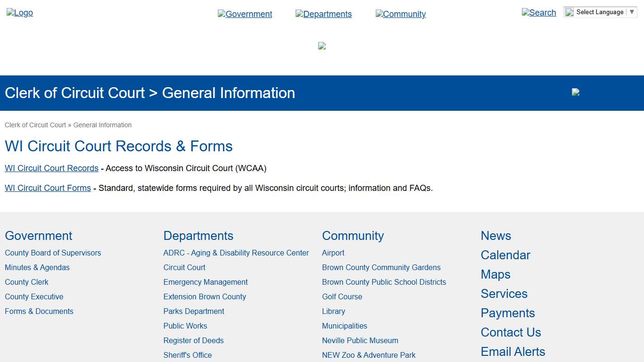Viewport: 644px width, 362px height.
Task: Open Minutes & Agendas page
Action: tap(37, 267)
